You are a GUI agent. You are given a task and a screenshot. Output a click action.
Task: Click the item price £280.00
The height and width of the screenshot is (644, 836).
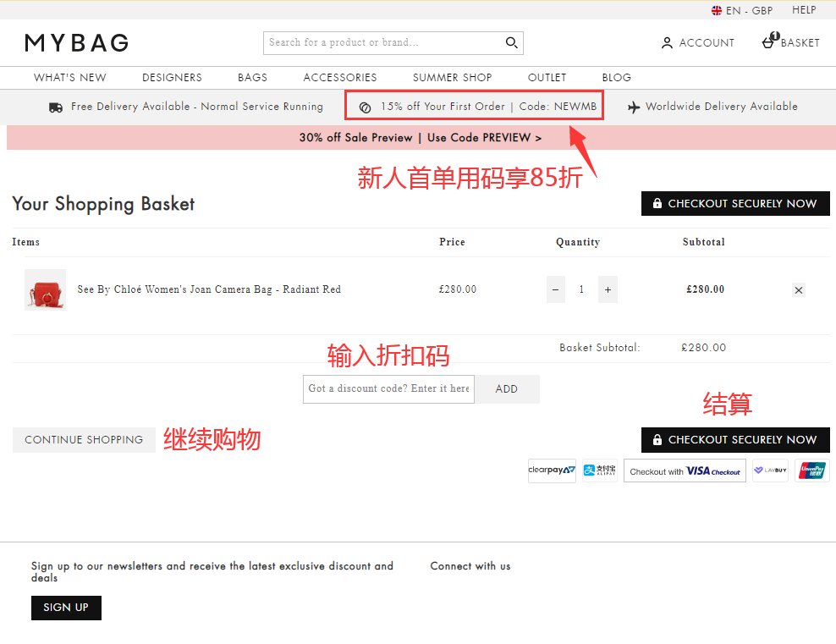click(458, 289)
